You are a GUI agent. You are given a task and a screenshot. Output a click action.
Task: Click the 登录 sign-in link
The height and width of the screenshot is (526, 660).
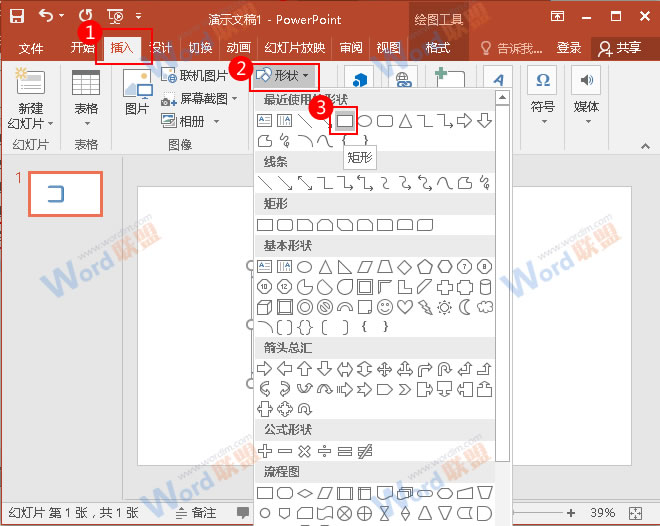pyautogui.click(x=569, y=48)
